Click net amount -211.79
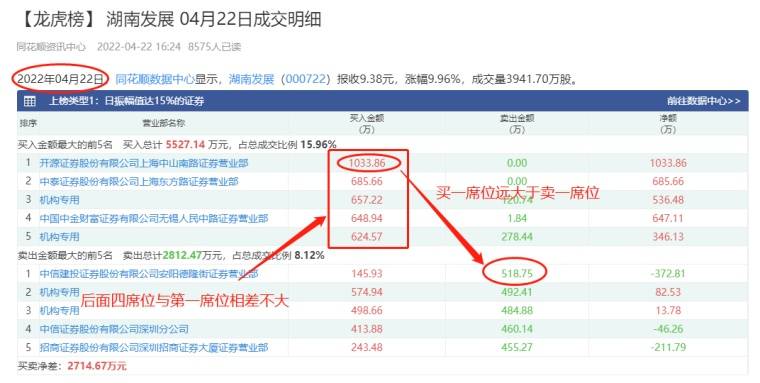This screenshot has height=383, width=760. click(x=668, y=348)
